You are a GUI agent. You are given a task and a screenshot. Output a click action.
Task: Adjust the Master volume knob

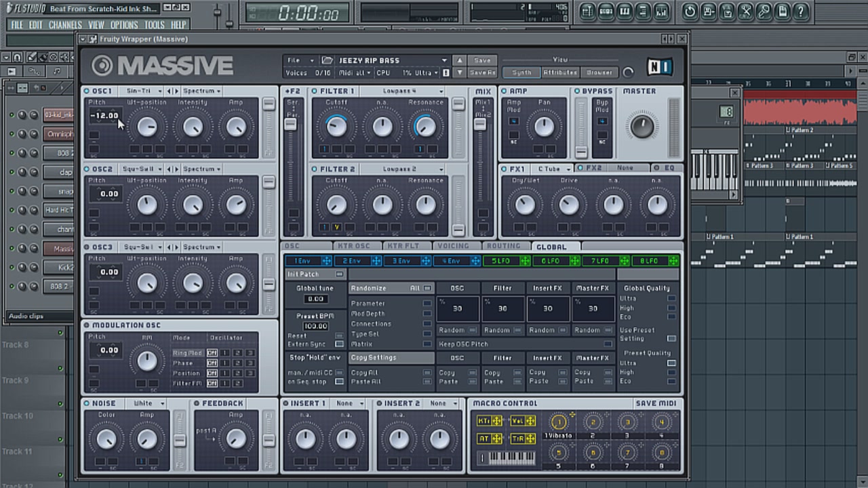click(642, 126)
